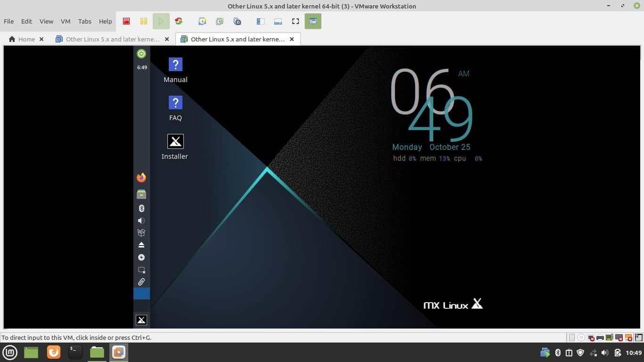Open the host volume speaker tray icon
644x362 pixels.
[605, 353]
